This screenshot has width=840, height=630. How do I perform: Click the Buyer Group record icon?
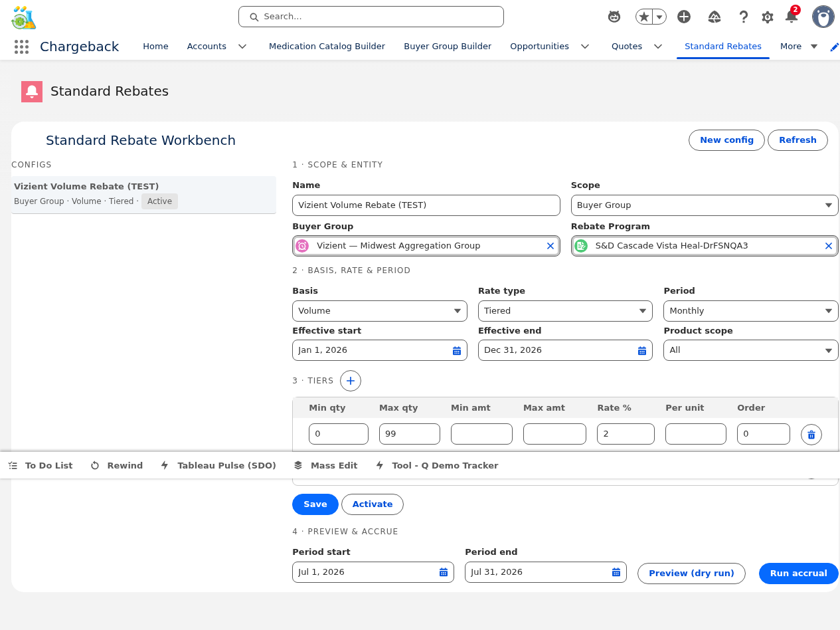(x=302, y=246)
